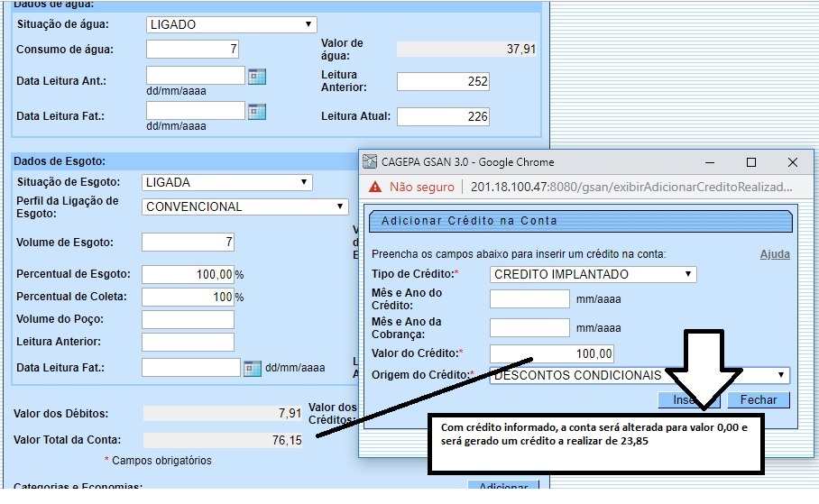Open the Situação de água dropdown

[232, 24]
